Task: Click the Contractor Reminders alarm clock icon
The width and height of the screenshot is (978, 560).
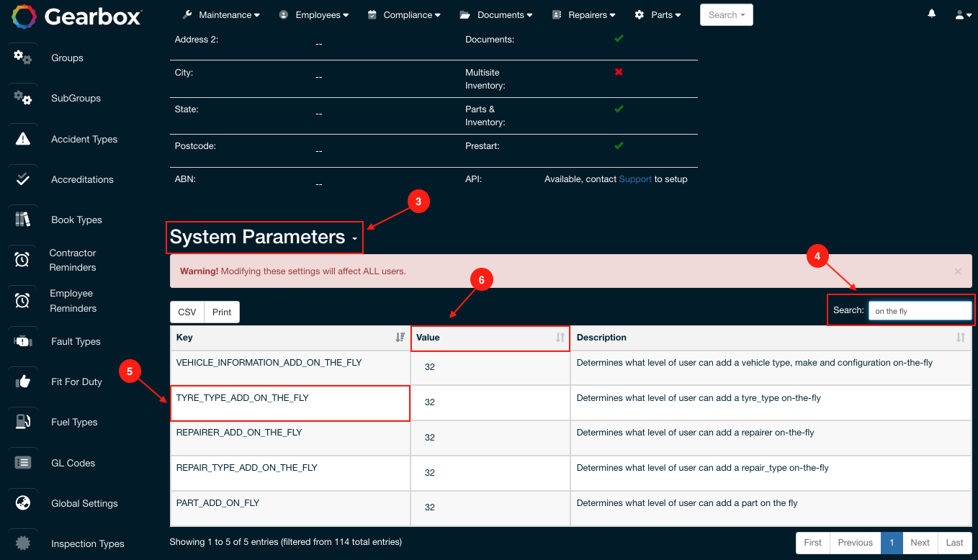Action: (x=22, y=260)
